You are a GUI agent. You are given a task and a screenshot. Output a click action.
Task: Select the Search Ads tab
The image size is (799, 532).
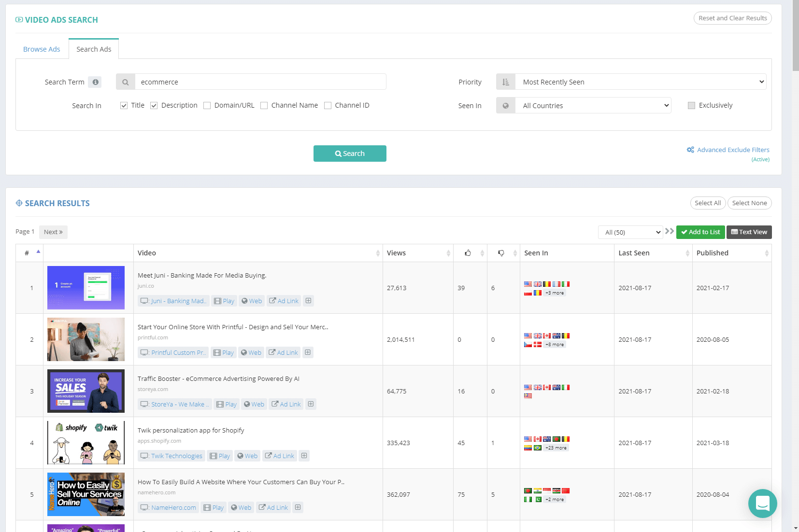94,49
